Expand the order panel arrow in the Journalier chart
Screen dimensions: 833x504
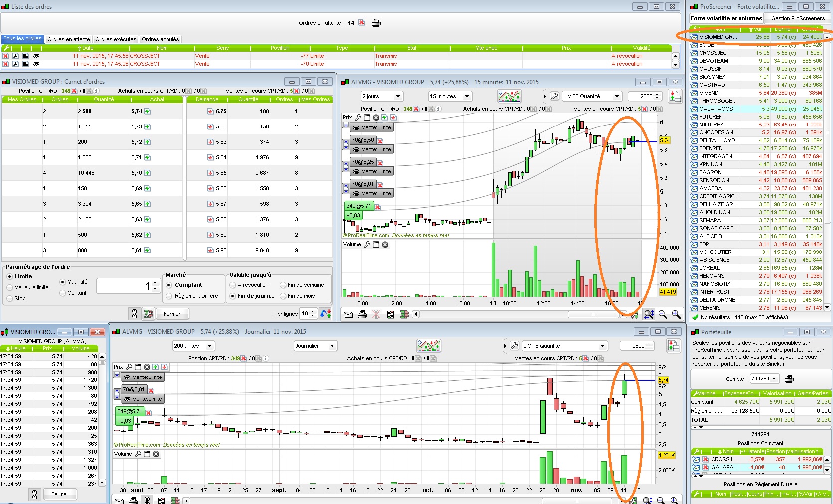click(505, 346)
